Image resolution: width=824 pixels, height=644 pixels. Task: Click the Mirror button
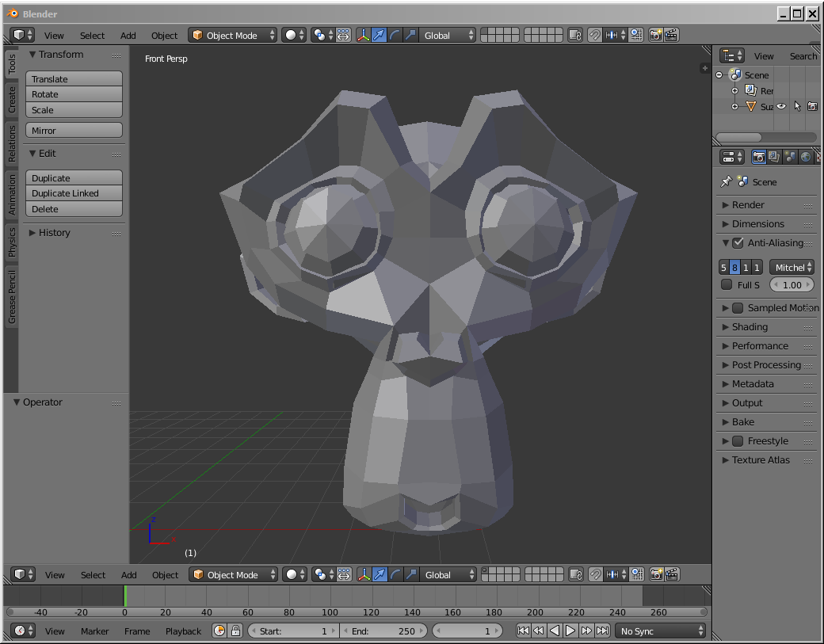[x=74, y=131]
